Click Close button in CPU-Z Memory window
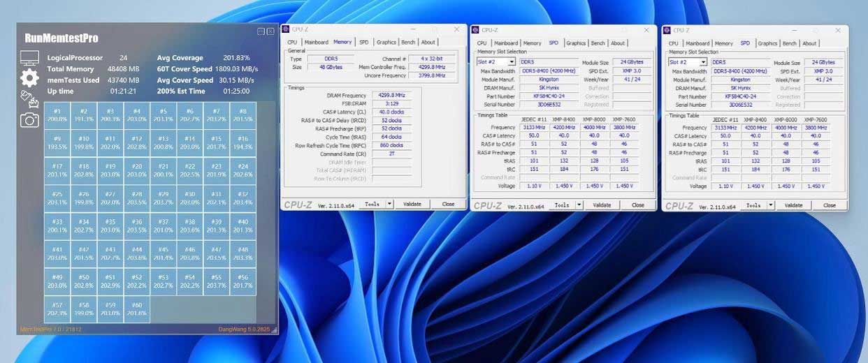 pos(448,204)
